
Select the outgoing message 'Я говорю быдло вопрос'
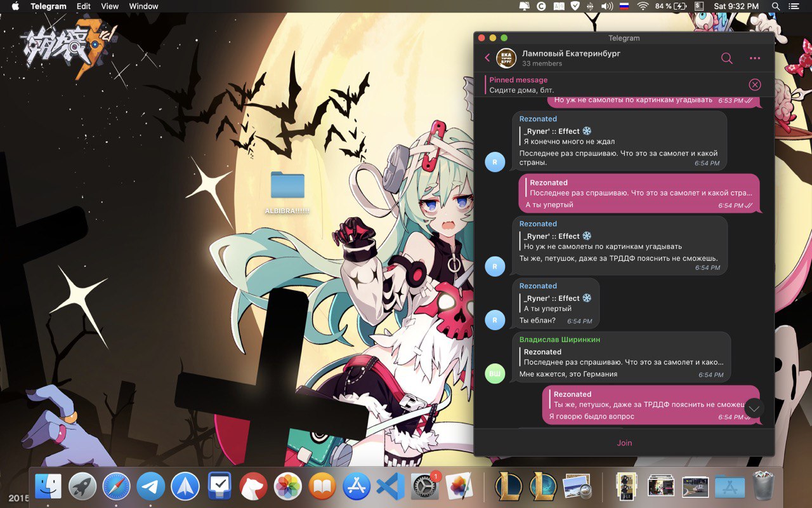(x=651, y=404)
